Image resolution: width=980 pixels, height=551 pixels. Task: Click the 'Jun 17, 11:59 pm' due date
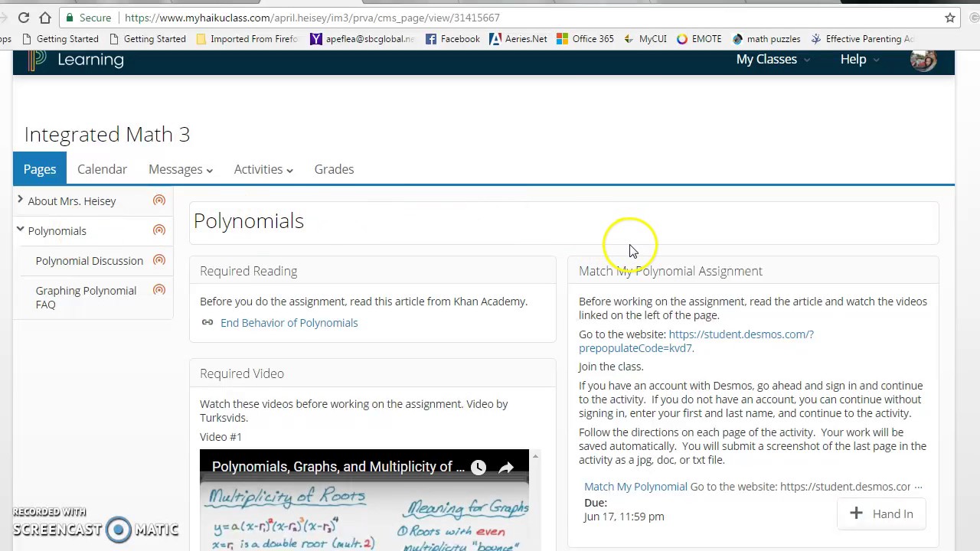624,517
